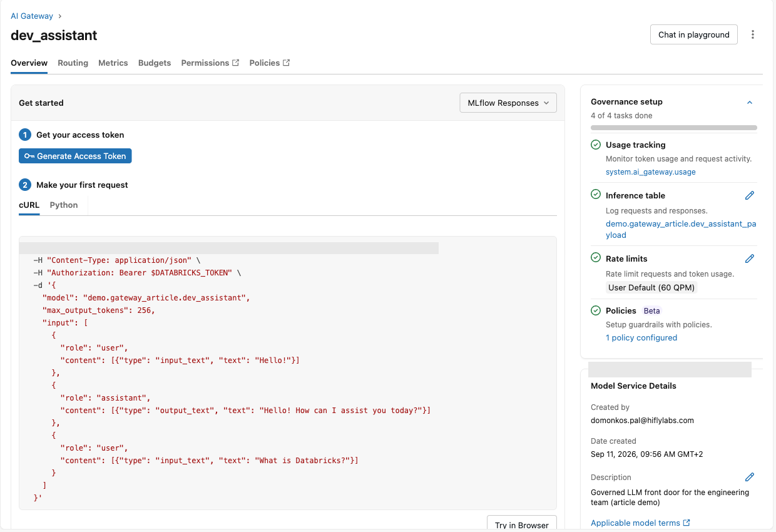Switch to the Overview tab
776x532 pixels.
pos(29,63)
